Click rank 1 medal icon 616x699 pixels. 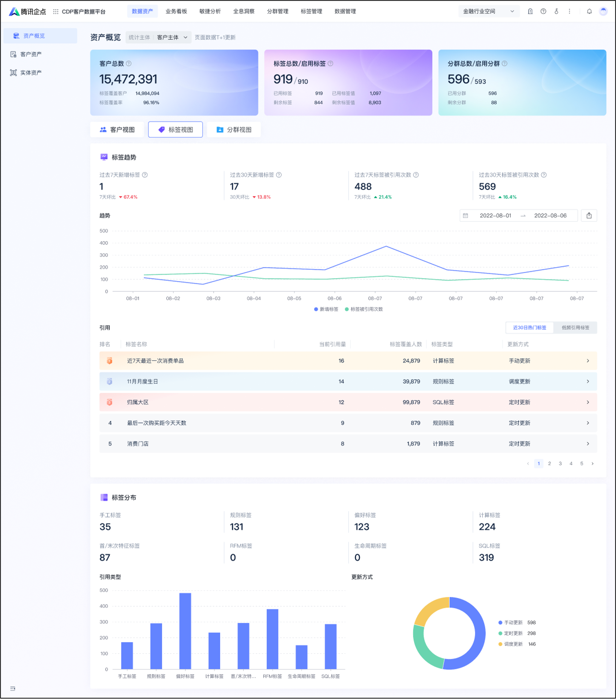tap(109, 361)
